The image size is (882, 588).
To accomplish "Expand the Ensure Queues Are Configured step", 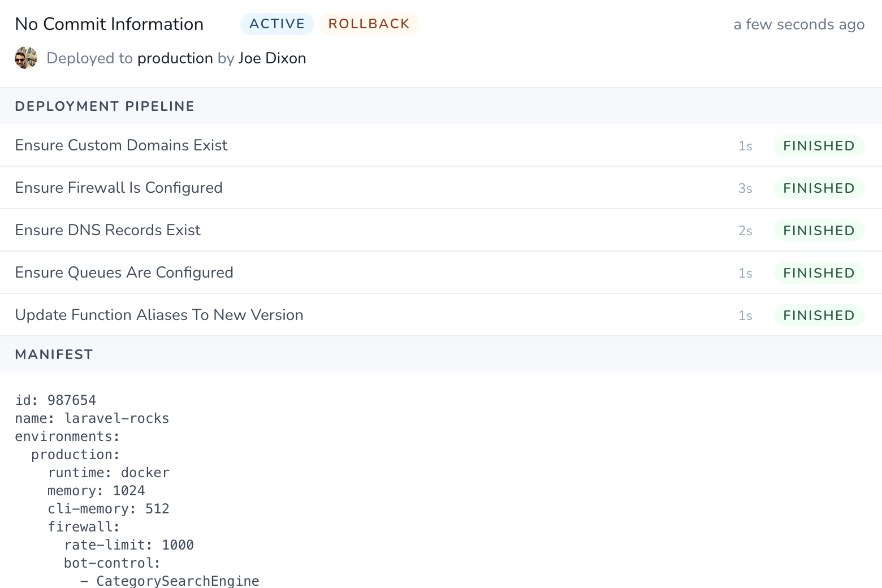I will [124, 273].
